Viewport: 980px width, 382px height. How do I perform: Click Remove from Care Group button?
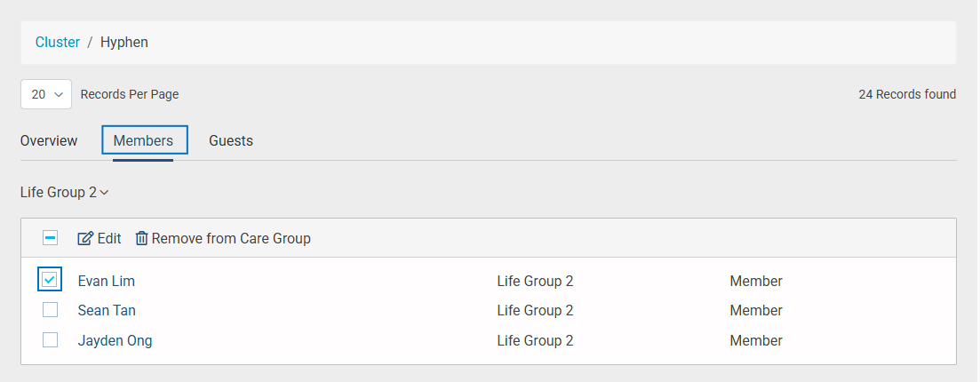231,238
